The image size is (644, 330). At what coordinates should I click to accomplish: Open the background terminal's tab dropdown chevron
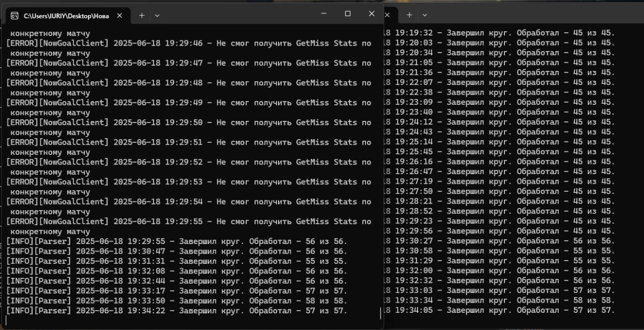point(425,15)
